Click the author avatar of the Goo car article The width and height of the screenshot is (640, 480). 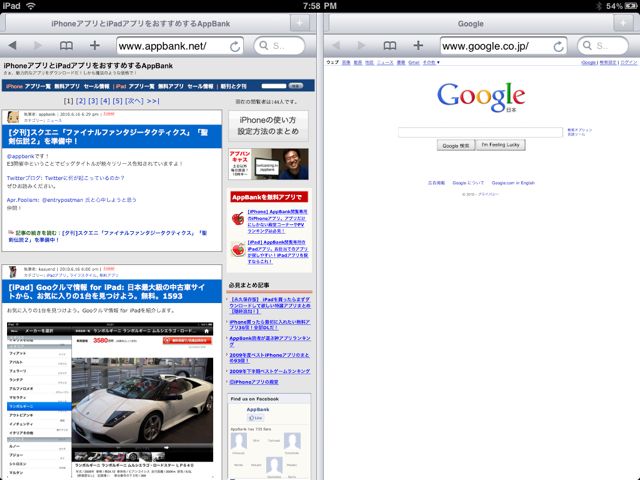coord(13,272)
